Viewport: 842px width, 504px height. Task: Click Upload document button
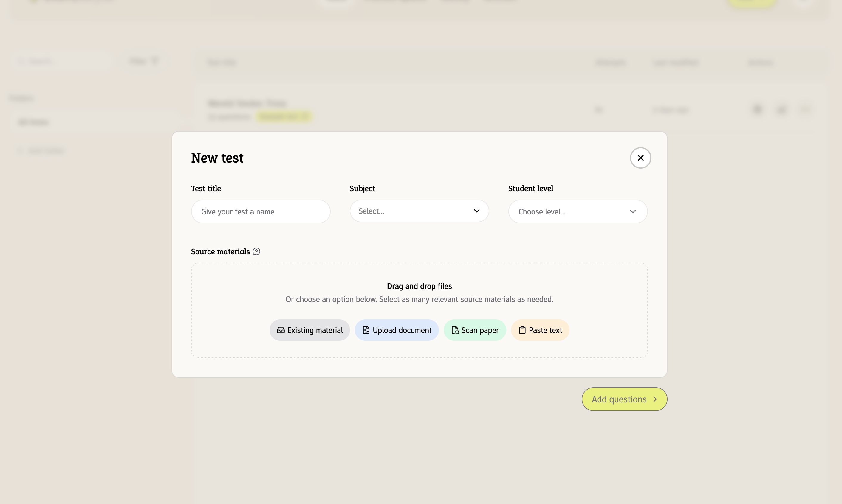397,330
